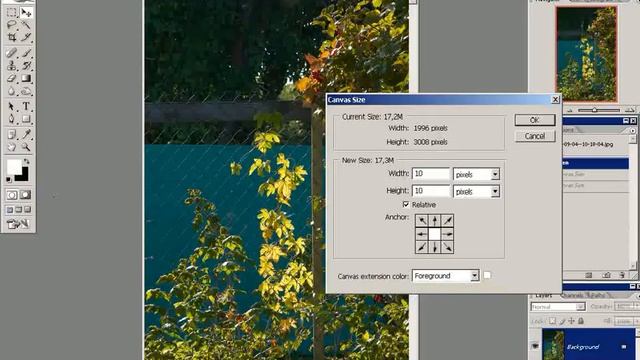Click the Navigator zoom slider handle
Image resolution: width=640 pixels, height=360 pixels.
[594, 110]
